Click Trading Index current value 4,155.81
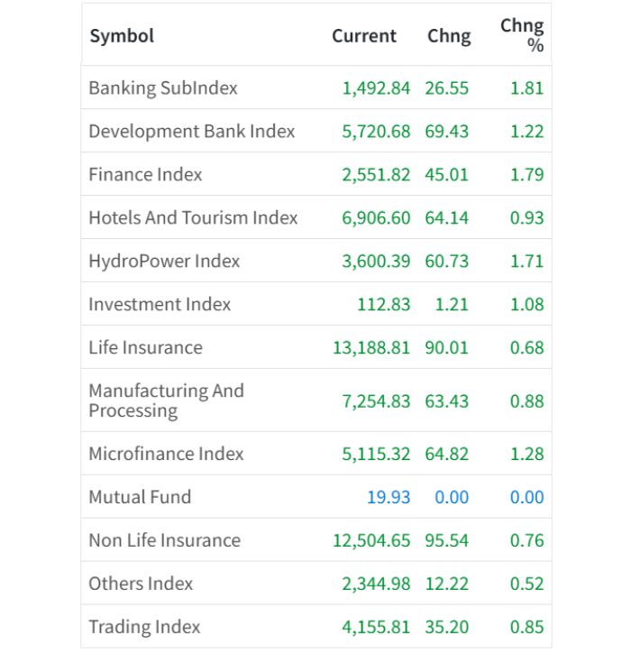This screenshot has width=631, height=672. [x=376, y=628]
